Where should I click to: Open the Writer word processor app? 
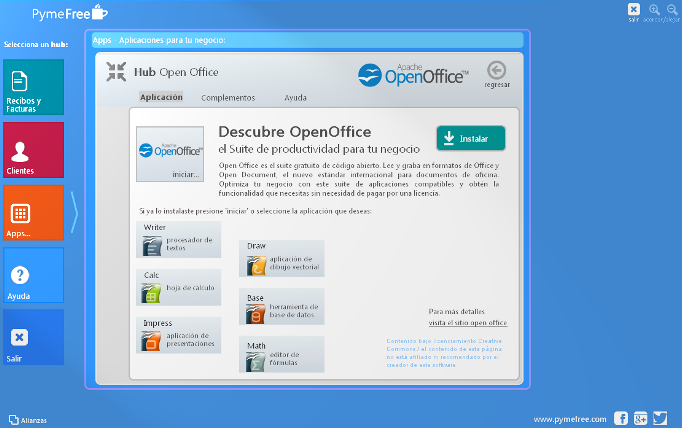pos(179,240)
